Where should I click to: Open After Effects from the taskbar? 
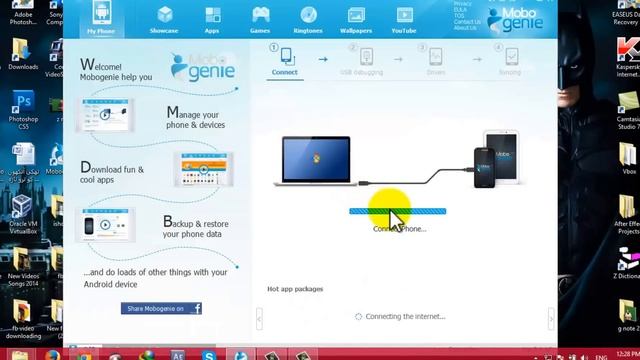pos(178,355)
